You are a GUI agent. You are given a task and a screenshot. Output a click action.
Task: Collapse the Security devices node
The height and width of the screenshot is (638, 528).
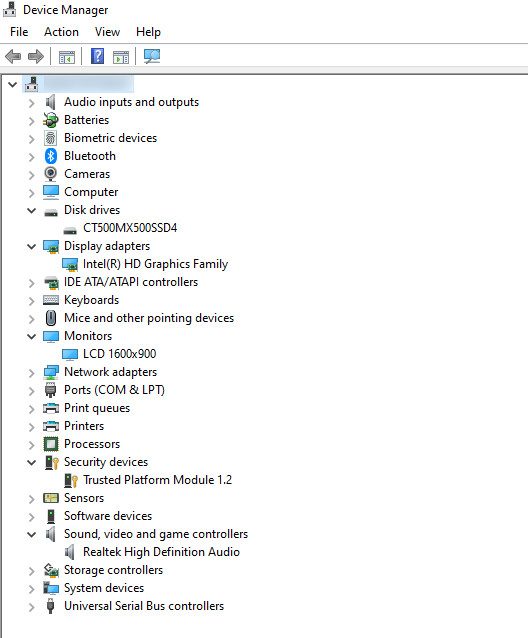32,462
